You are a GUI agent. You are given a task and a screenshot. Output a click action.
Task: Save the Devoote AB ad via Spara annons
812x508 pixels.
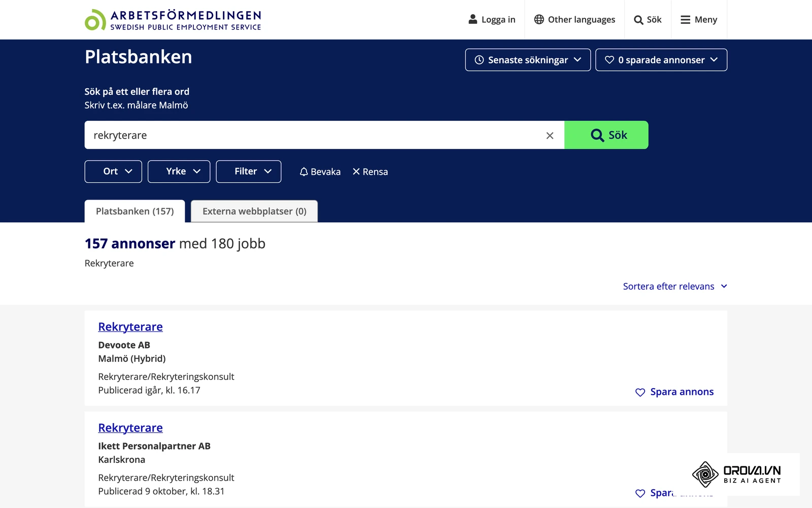[674, 392]
